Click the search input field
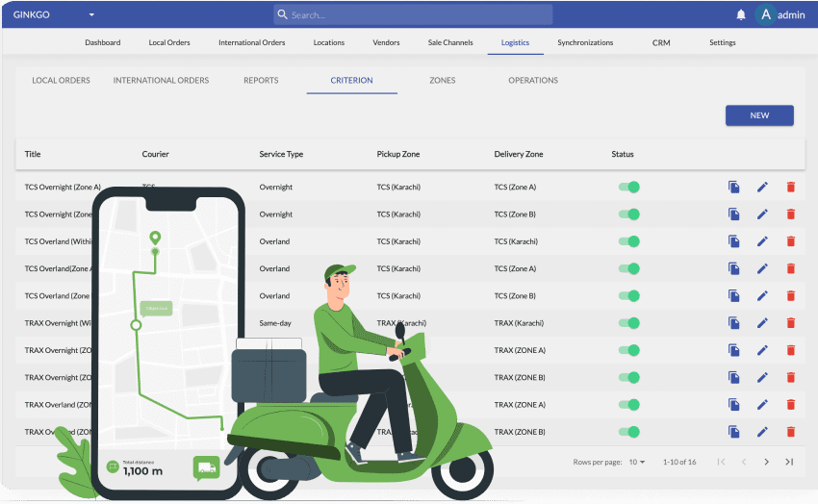This screenshot has width=818, height=504. [414, 14]
